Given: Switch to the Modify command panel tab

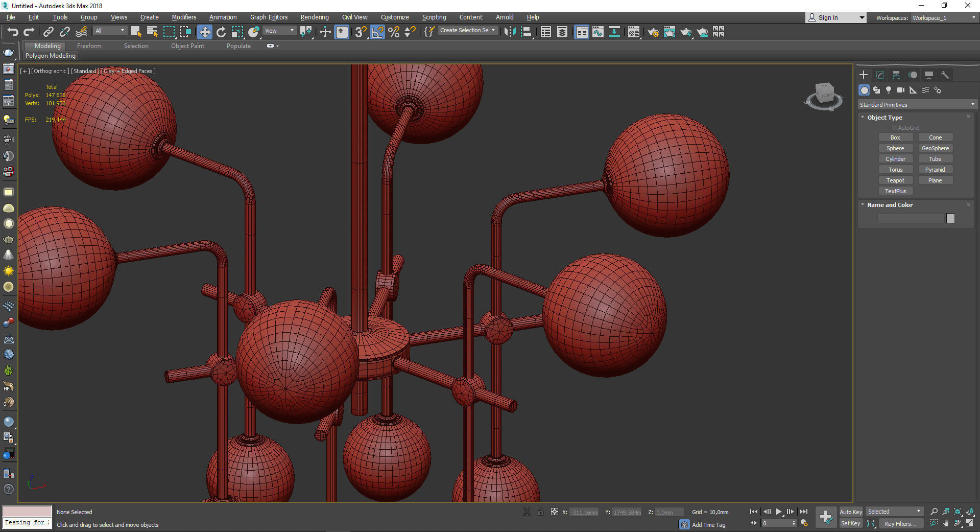Looking at the screenshot, I should pos(880,75).
